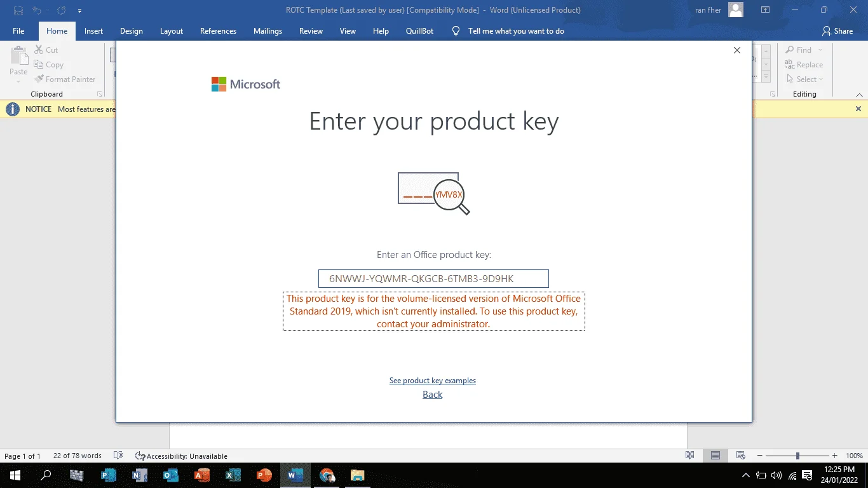Open the Help tab

click(381, 31)
